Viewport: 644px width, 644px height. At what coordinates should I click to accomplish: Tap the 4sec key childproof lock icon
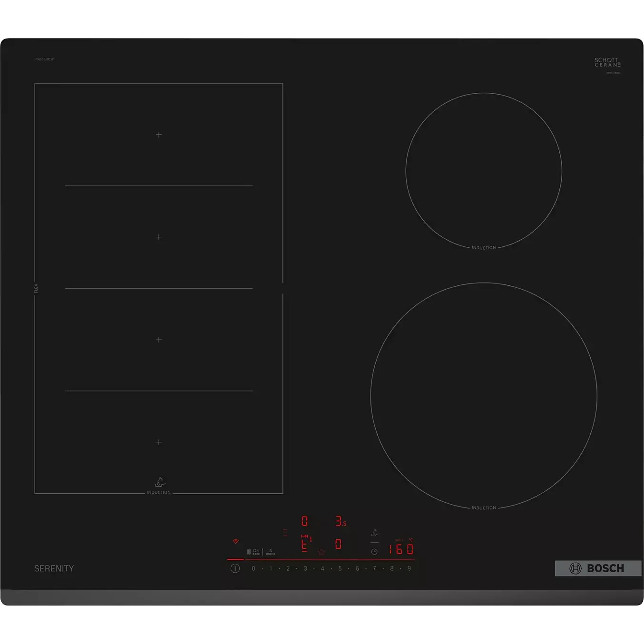256,552
